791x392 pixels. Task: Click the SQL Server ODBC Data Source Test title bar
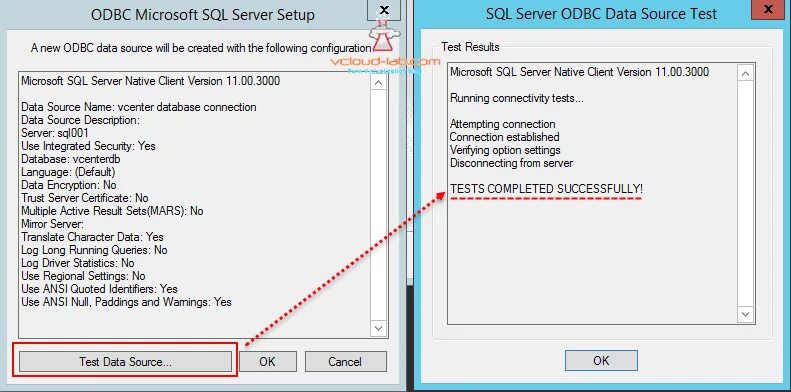(x=600, y=13)
